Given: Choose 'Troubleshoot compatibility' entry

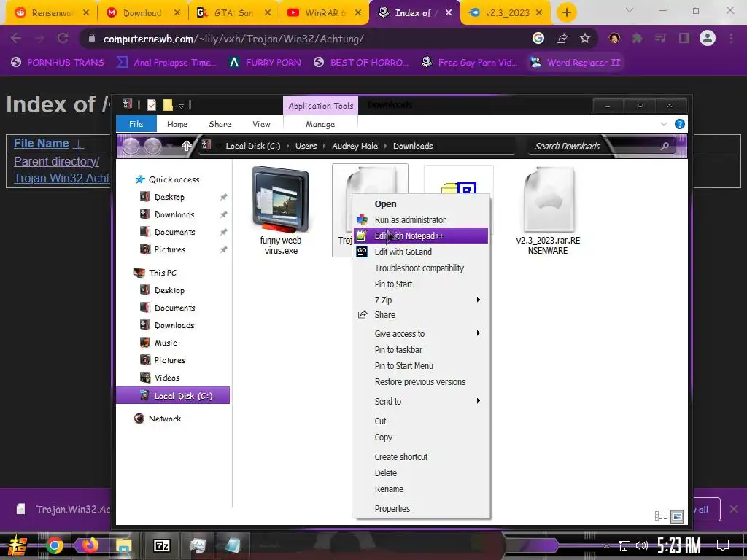Looking at the screenshot, I should pyautogui.click(x=421, y=268).
